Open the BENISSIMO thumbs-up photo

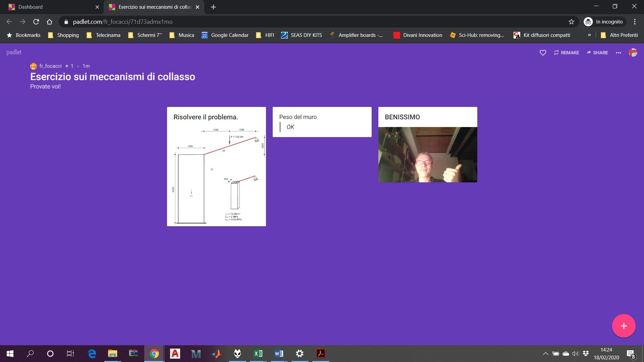click(427, 155)
